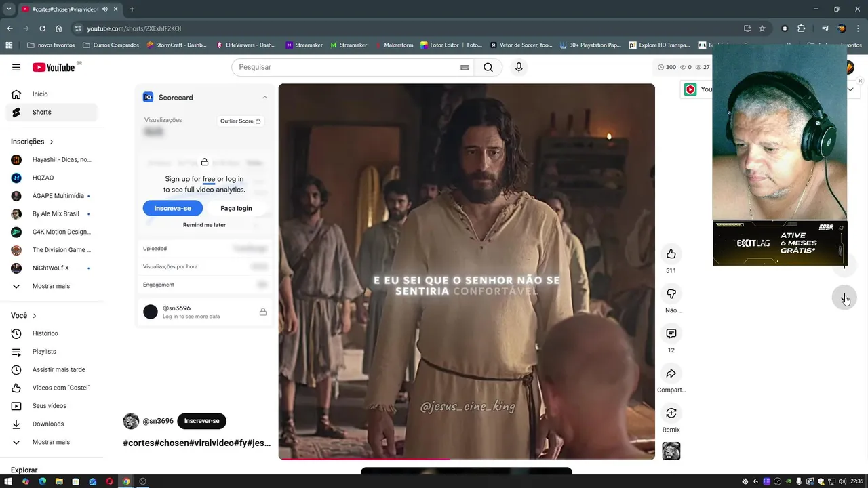Viewport: 868px width, 488px height.
Task: Open G4K Motion Design channel
Action: click(52, 232)
